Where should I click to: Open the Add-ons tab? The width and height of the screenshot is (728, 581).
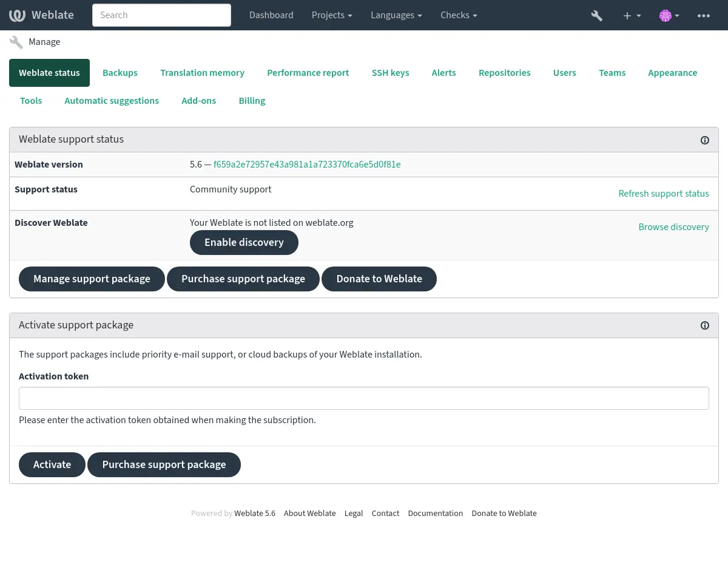pos(198,101)
